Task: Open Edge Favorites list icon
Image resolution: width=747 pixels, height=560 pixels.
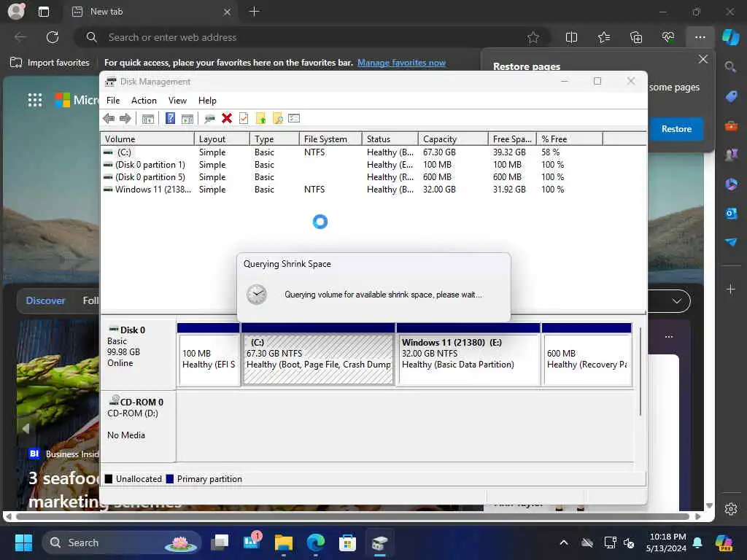Action: click(x=603, y=37)
